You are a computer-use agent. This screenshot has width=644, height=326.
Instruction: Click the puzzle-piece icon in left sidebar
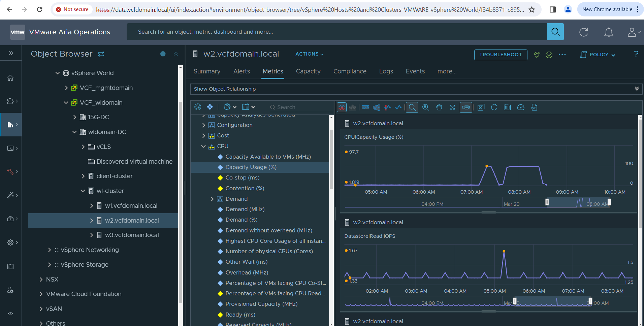[10, 101]
